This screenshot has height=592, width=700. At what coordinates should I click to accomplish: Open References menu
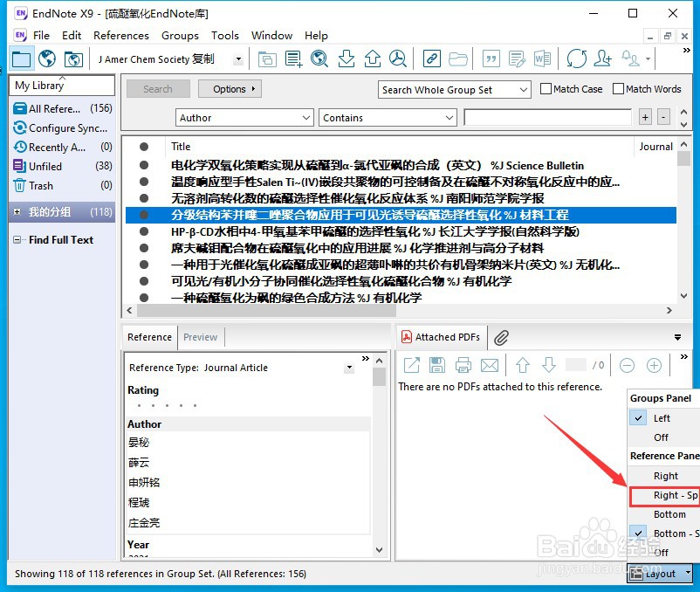pyautogui.click(x=121, y=35)
